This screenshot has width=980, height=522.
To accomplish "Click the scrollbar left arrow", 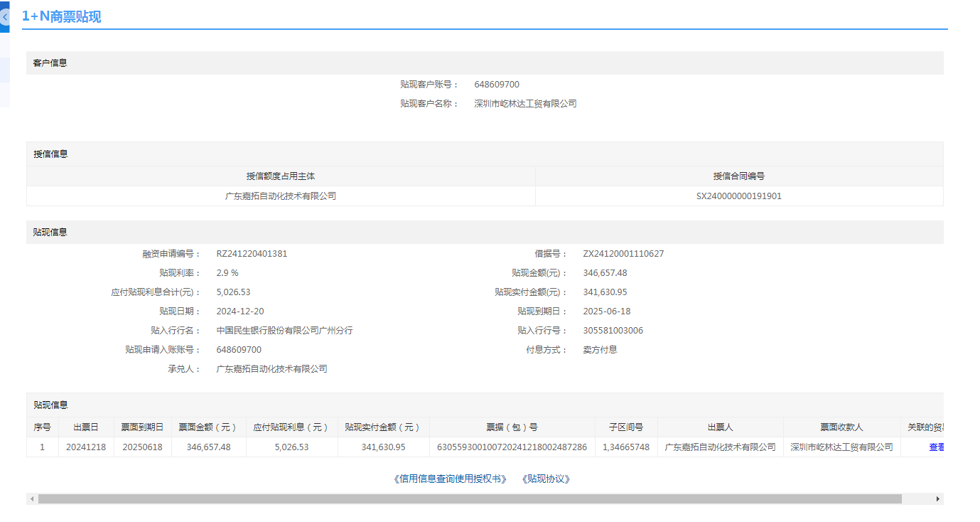I will [32, 499].
